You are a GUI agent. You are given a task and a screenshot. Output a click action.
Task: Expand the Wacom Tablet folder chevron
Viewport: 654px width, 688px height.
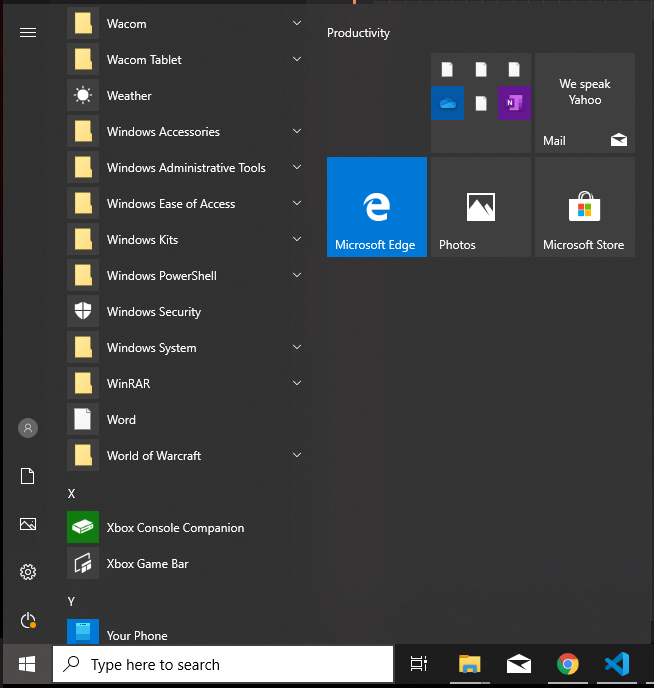point(297,59)
